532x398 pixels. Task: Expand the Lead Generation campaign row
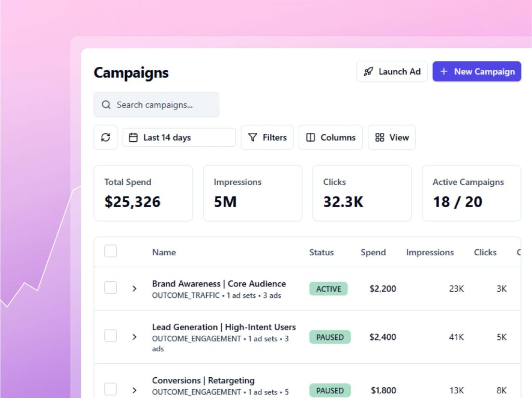click(134, 337)
